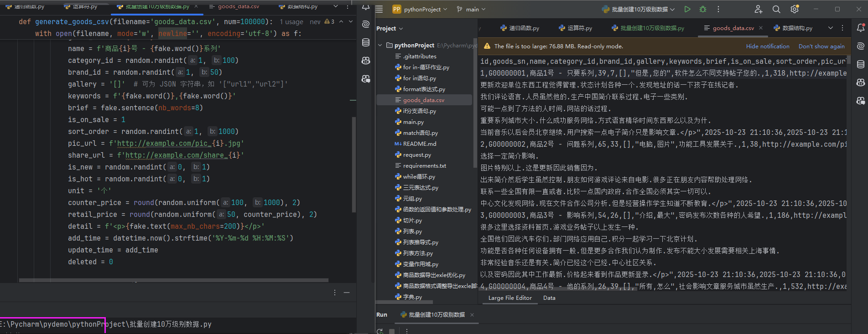Viewport: 868px width, 334px height.
Task: Open left window's AI spiral sidebar icon
Action: pyautogui.click(x=366, y=24)
